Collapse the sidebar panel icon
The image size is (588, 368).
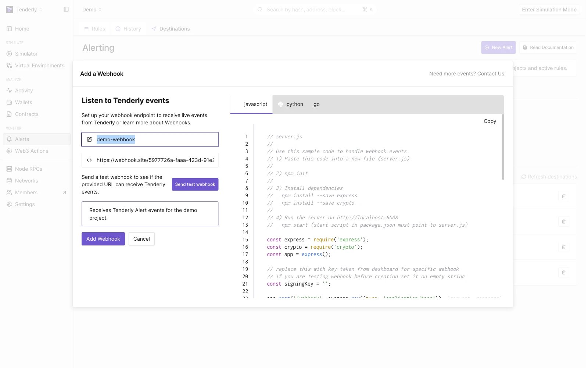click(66, 10)
